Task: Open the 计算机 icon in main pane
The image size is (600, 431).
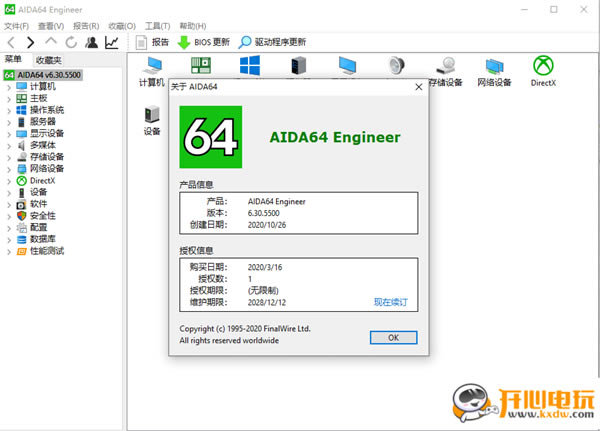Action: tap(152, 72)
